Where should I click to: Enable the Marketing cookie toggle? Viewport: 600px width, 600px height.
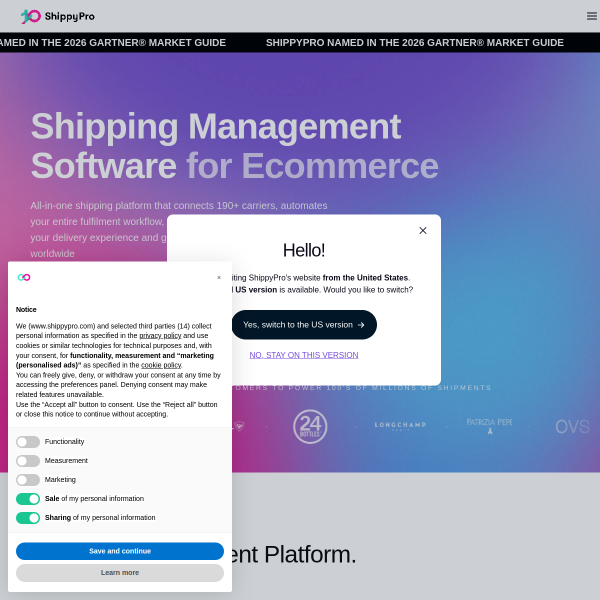pyautogui.click(x=28, y=480)
